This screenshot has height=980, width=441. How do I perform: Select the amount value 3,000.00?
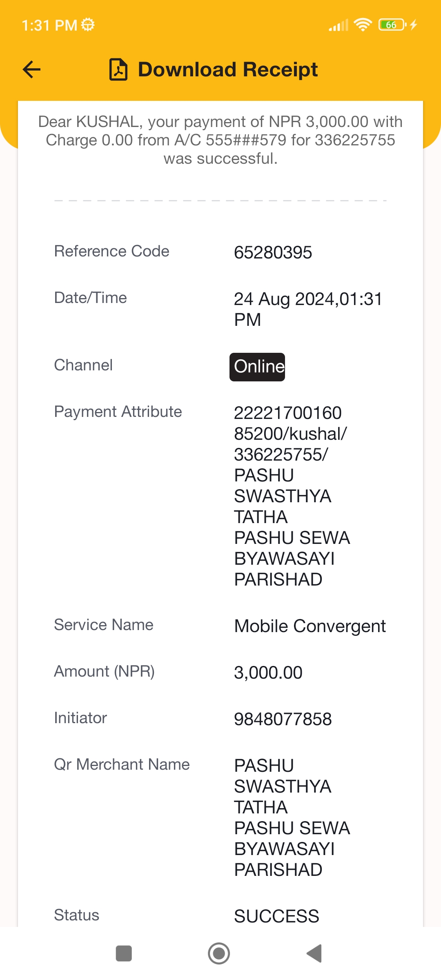[x=268, y=673]
